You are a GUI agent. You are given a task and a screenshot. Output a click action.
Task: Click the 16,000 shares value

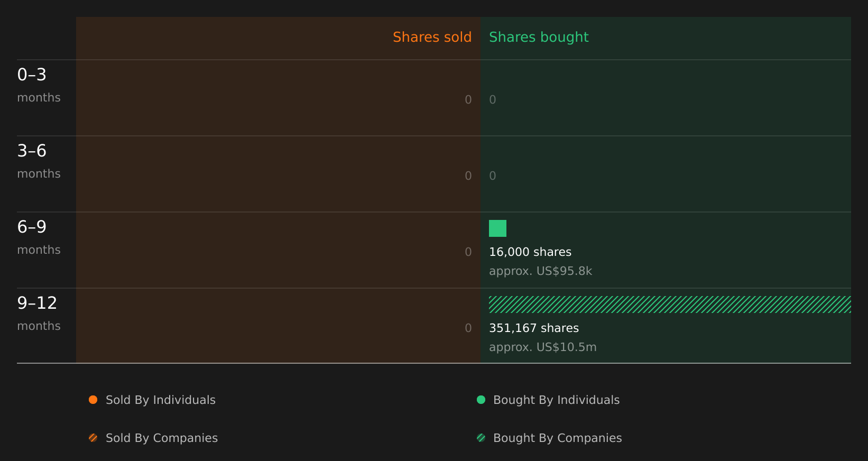(530, 252)
